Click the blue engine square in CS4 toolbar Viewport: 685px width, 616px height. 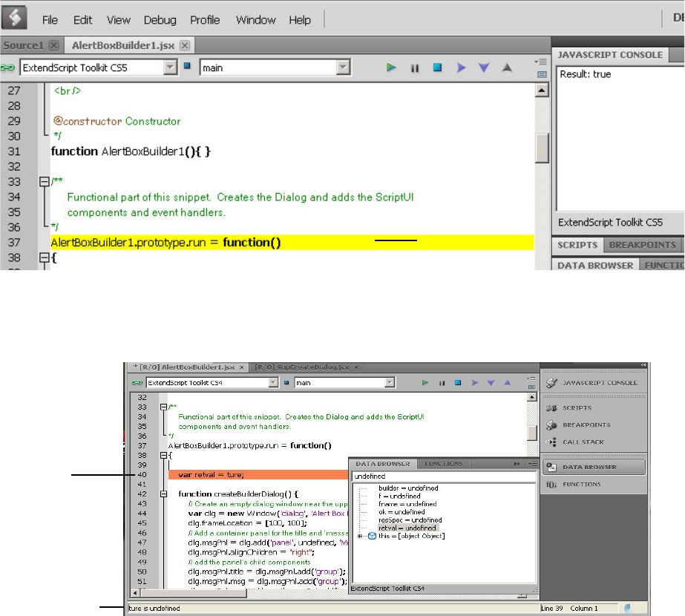286,382
